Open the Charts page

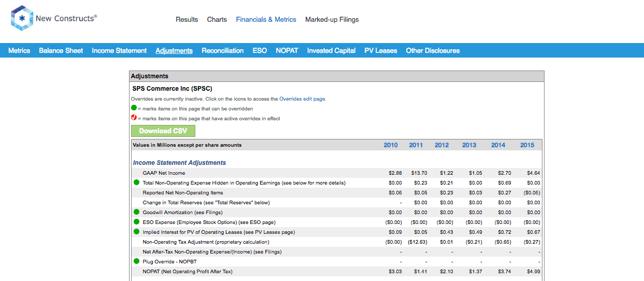217,19
